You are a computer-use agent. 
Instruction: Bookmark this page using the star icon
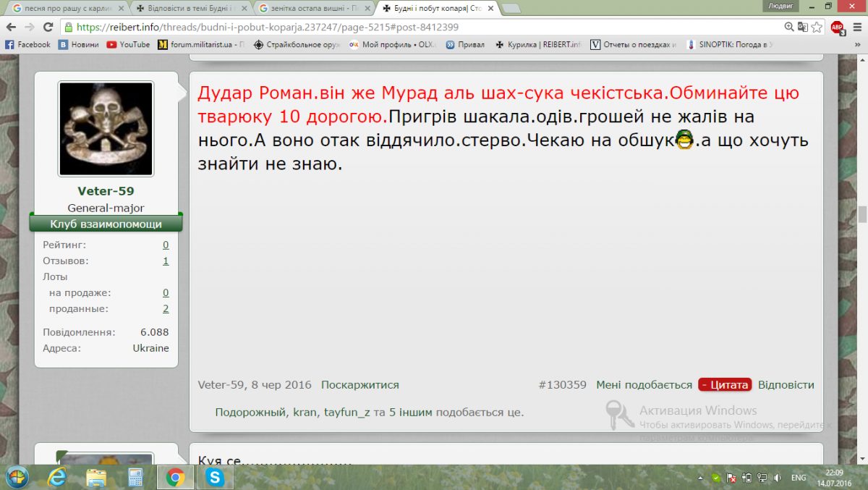pos(817,27)
